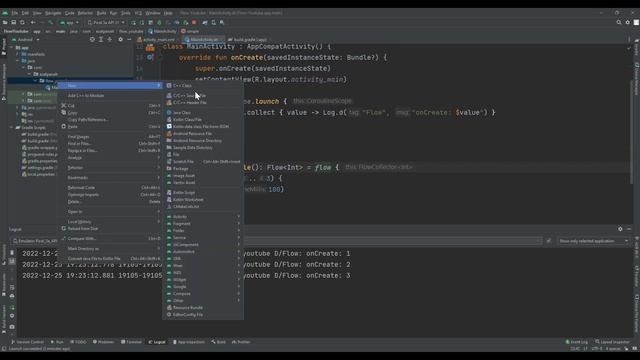Expand Mark Directory as submenu
The width and height of the screenshot is (640, 360).
(x=109, y=249)
